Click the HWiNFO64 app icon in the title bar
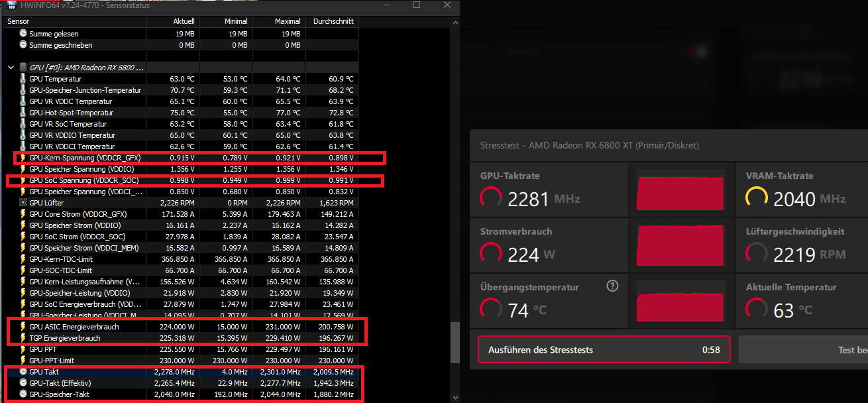Screen dimensions: 868x403 (x=12, y=5)
